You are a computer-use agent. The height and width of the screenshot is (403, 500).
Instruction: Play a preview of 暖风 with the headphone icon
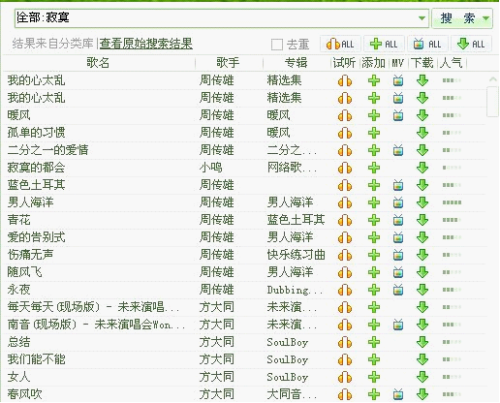tap(345, 116)
